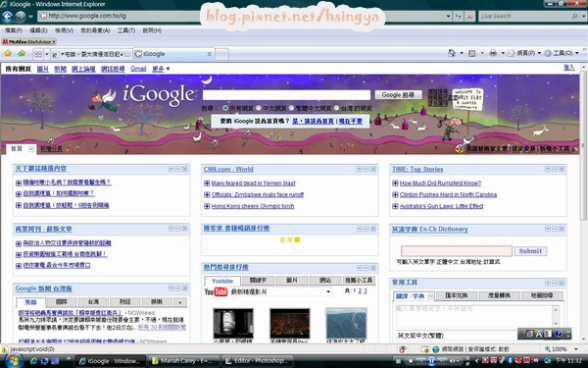Screen dimensions: 588x368
Task: Remove the Google 新聞 台灣版 gadget
Action: click(x=185, y=288)
